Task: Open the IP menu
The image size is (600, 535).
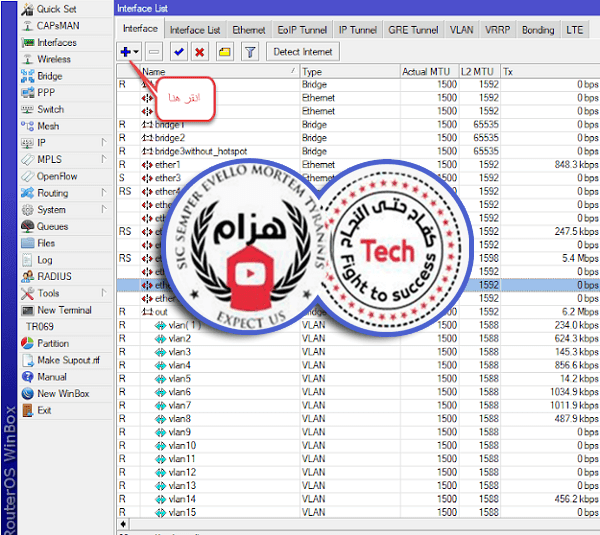Action: point(65,143)
